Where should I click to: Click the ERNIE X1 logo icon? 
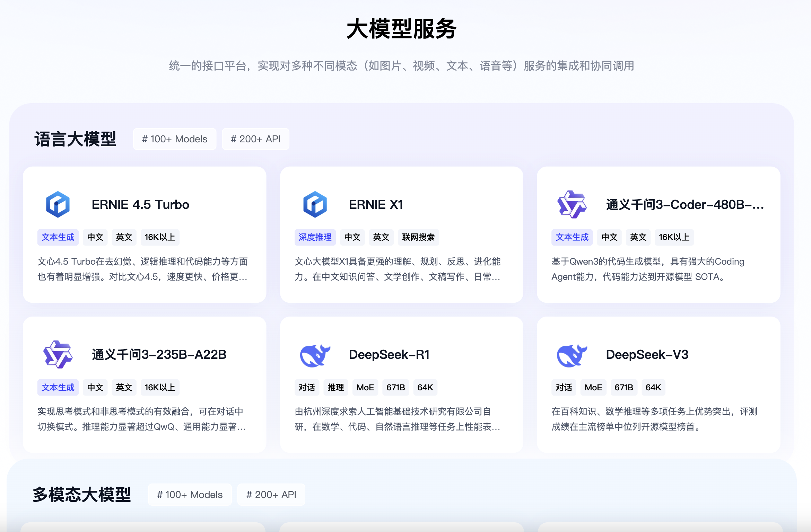tap(315, 204)
